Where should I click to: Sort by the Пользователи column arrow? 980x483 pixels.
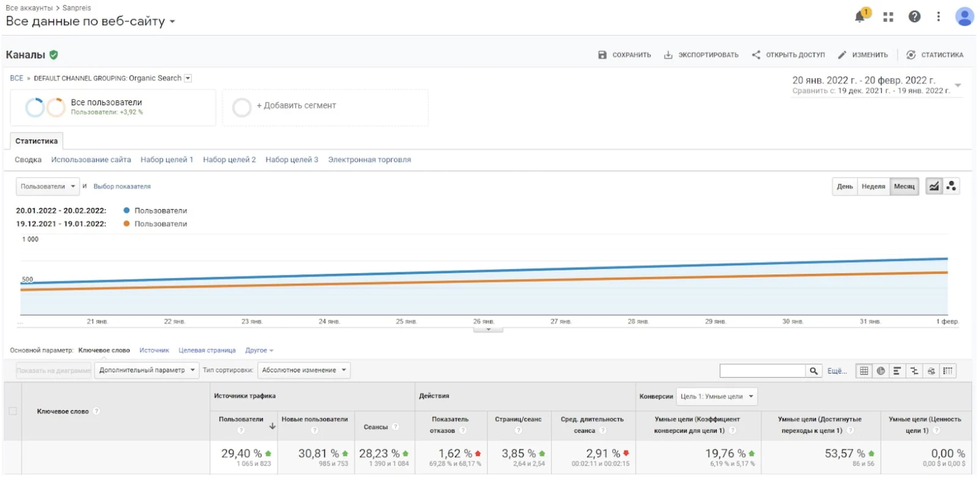(272, 426)
